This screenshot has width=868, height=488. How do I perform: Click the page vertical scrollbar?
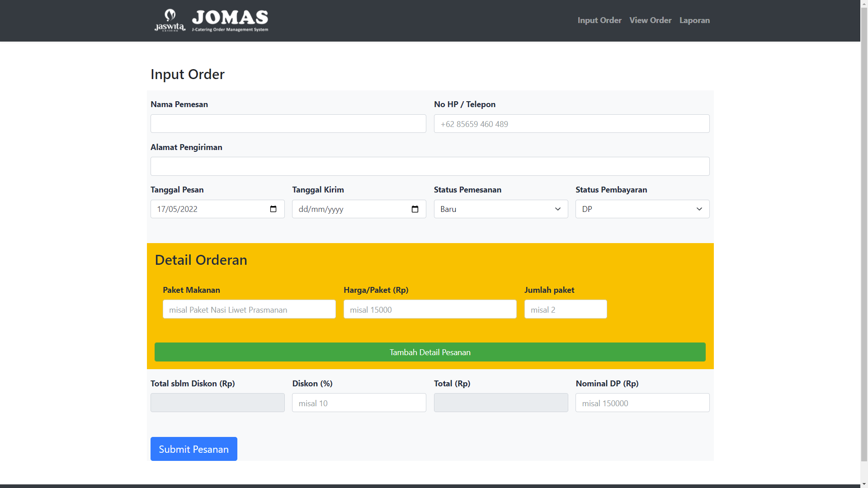[864, 226]
